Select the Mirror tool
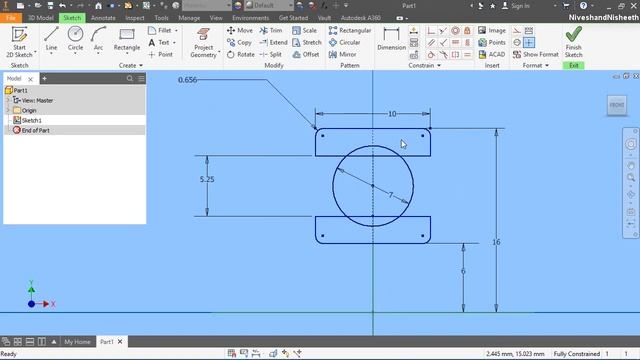 point(342,54)
